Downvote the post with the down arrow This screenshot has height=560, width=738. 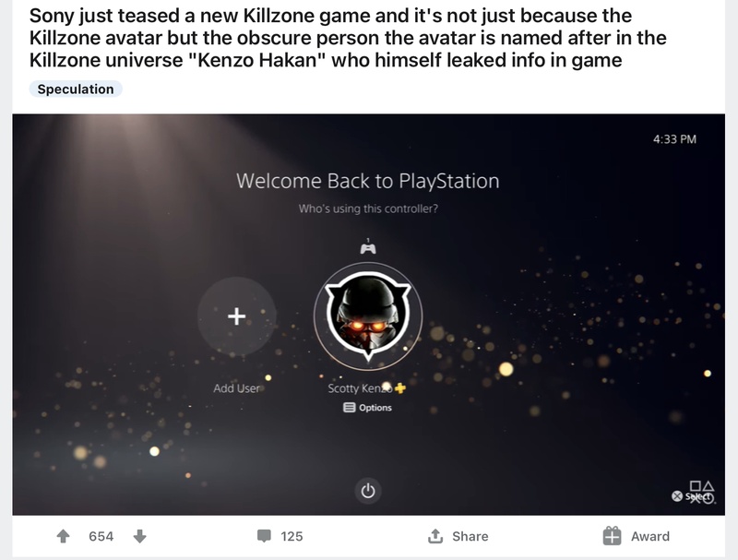tap(139, 536)
